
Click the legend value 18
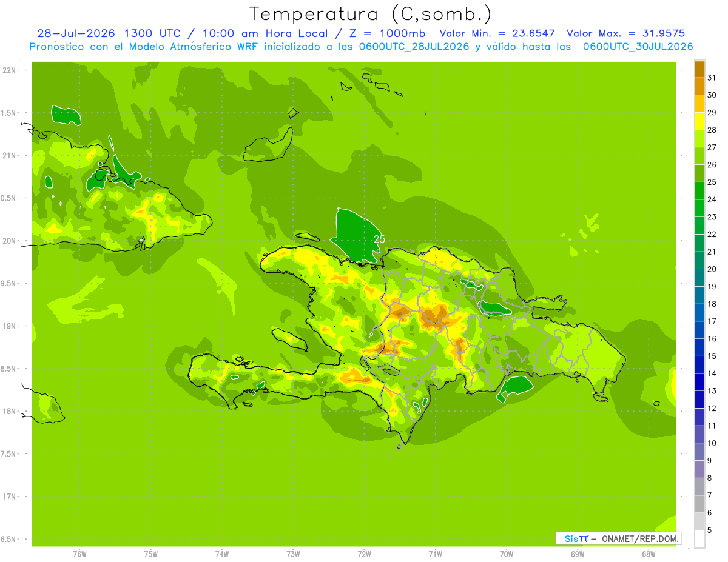712,304
